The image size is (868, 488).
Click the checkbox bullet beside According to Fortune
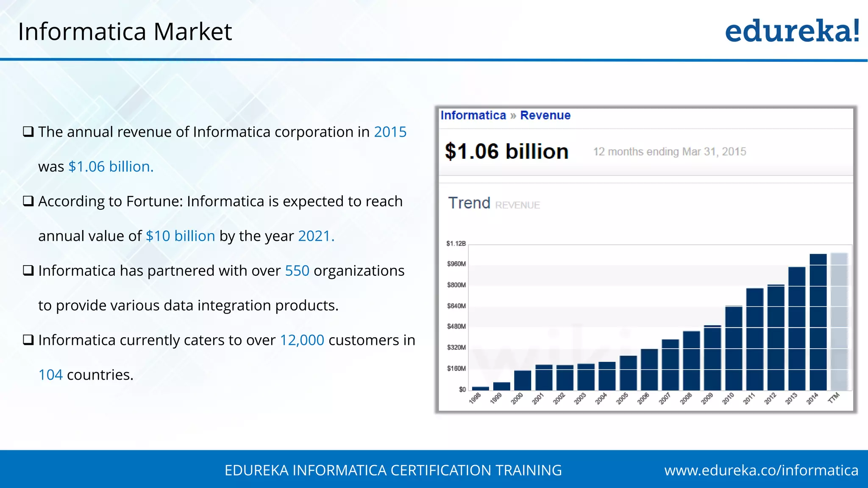pos(28,201)
